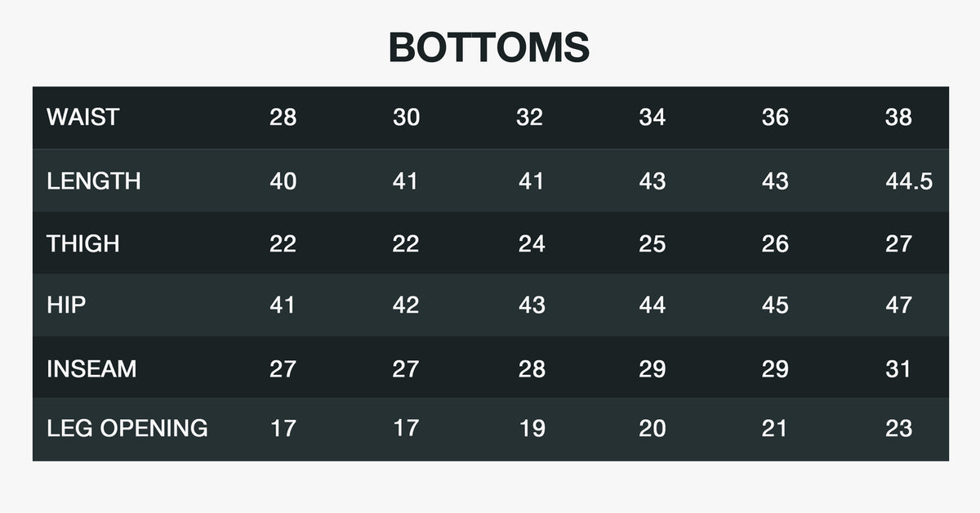Click the length value 40

283,181
